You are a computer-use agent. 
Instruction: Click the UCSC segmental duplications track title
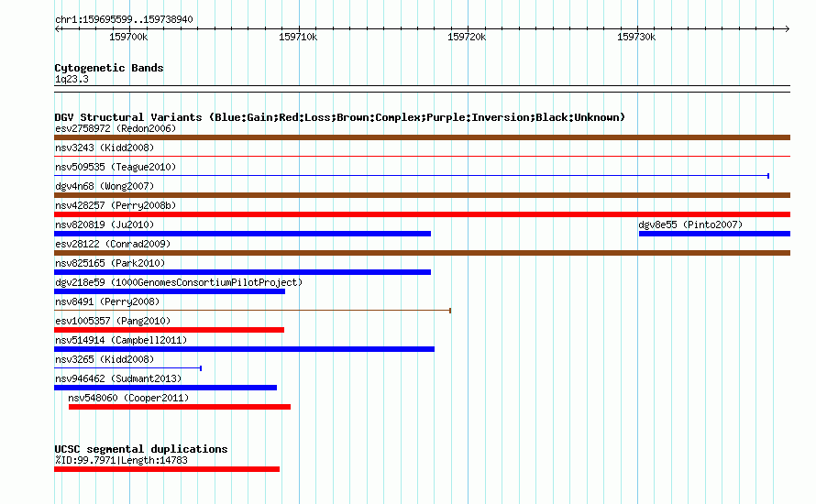[x=141, y=449]
